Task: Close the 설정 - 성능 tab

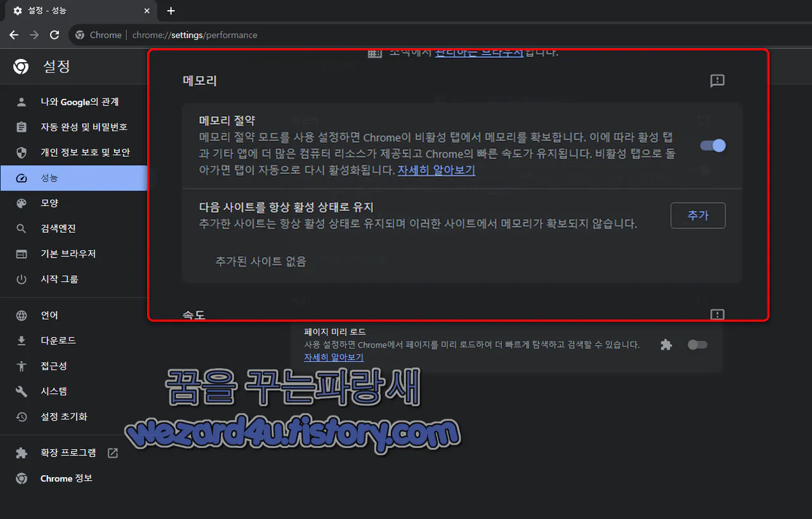Action: pyautogui.click(x=147, y=11)
